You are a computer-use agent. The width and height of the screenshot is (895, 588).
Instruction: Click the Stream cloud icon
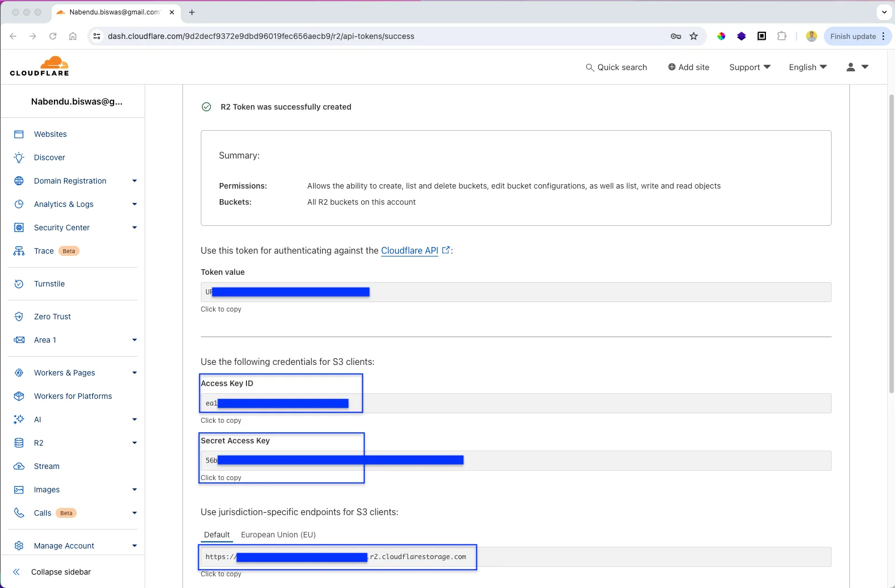19,466
